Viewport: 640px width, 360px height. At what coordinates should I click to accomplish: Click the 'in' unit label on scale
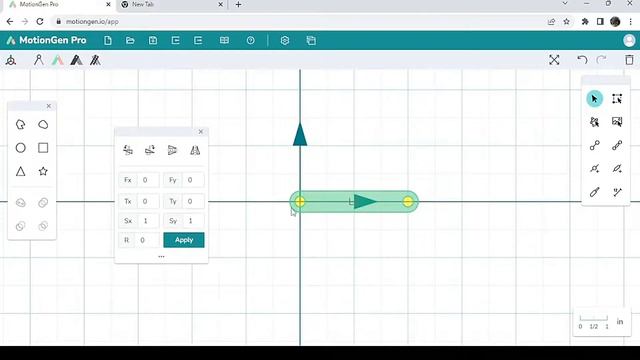[x=620, y=322]
